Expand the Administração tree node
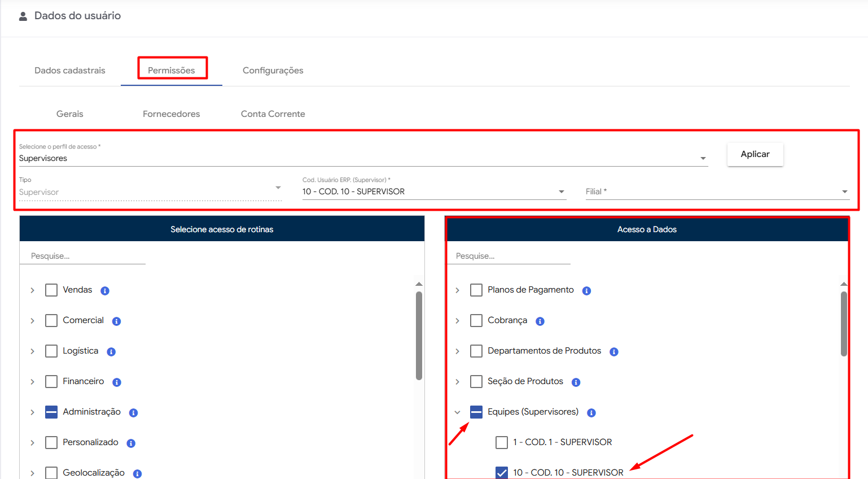The image size is (868, 479). tap(33, 412)
